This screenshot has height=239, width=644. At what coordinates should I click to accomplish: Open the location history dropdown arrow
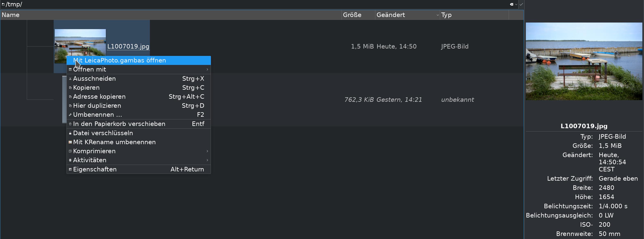(516, 4)
